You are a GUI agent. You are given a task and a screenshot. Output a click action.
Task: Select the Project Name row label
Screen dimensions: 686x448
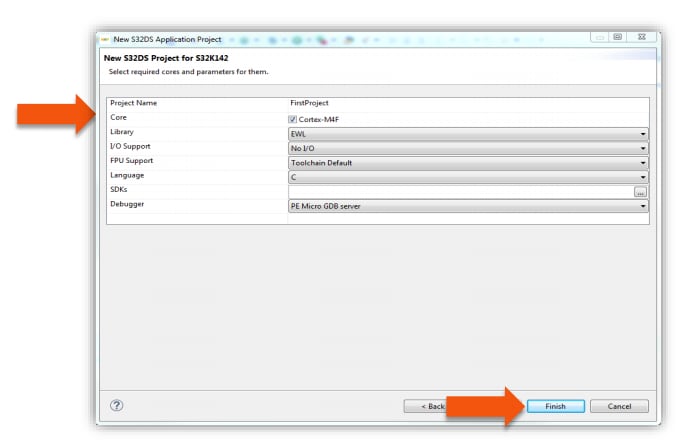click(133, 103)
